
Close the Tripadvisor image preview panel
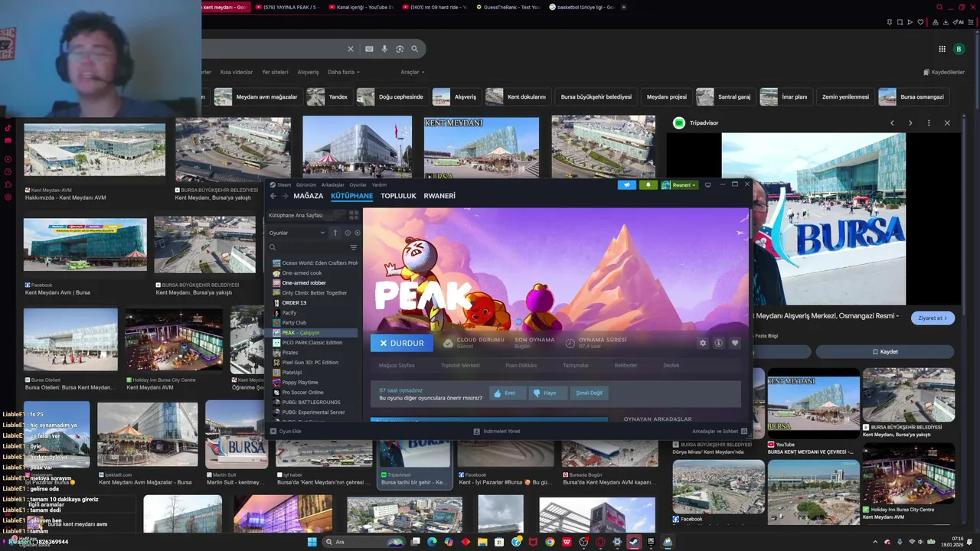pyautogui.click(x=947, y=122)
